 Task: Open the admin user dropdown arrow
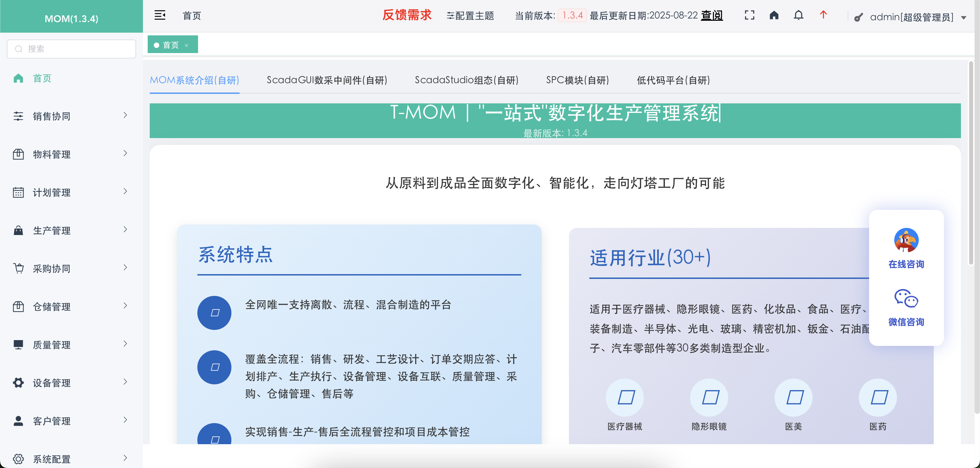click(x=964, y=17)
